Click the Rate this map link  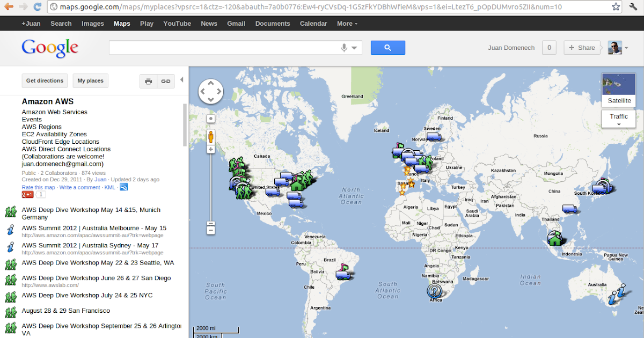(x=38, y=187)
